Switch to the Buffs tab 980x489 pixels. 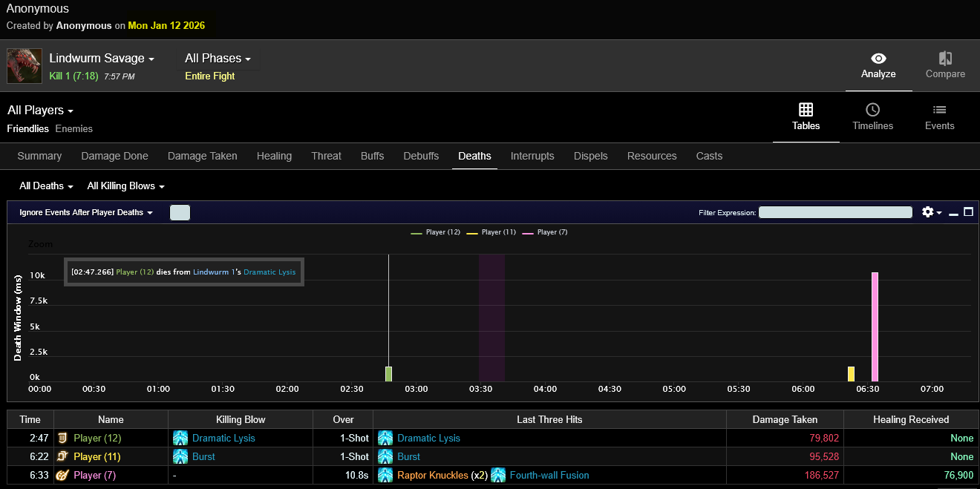pyautogui.click(x=373, y=156)
